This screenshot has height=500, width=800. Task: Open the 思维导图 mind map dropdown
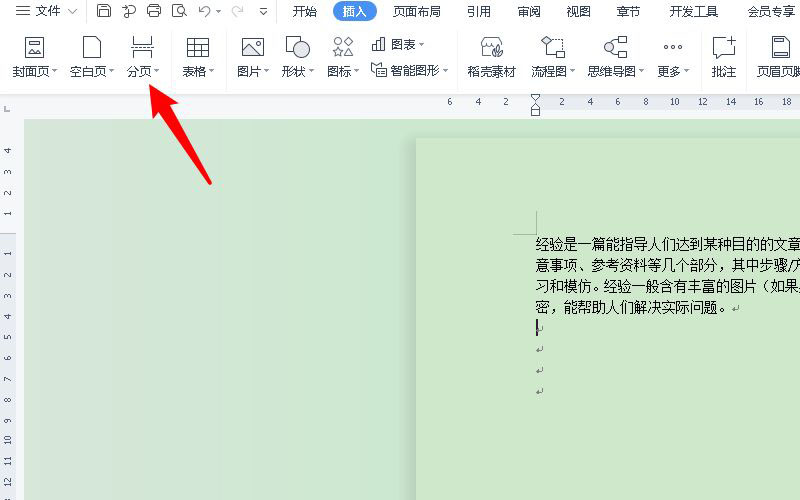pos(615,71)
